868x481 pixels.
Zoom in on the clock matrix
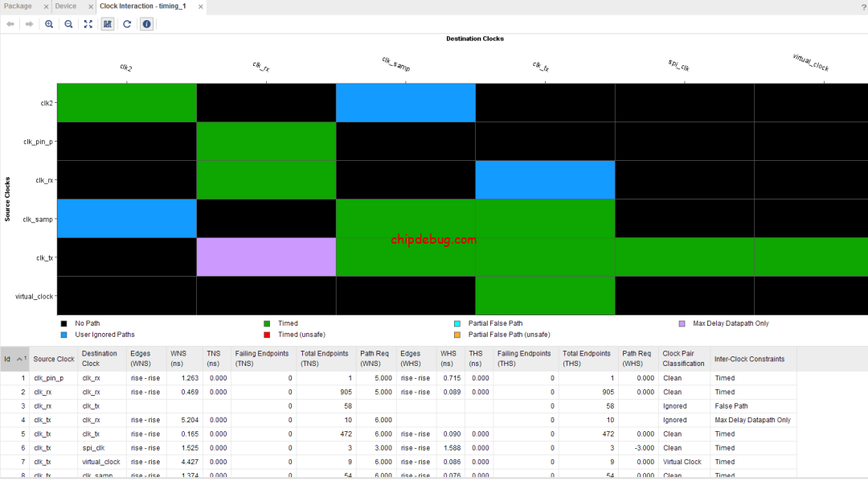tap(49, 24)
